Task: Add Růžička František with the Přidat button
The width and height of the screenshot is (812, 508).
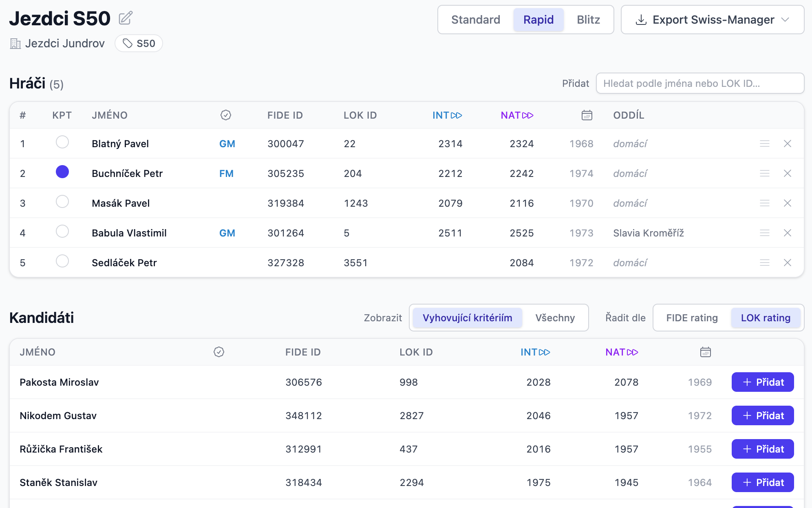Action: [763, 449]
